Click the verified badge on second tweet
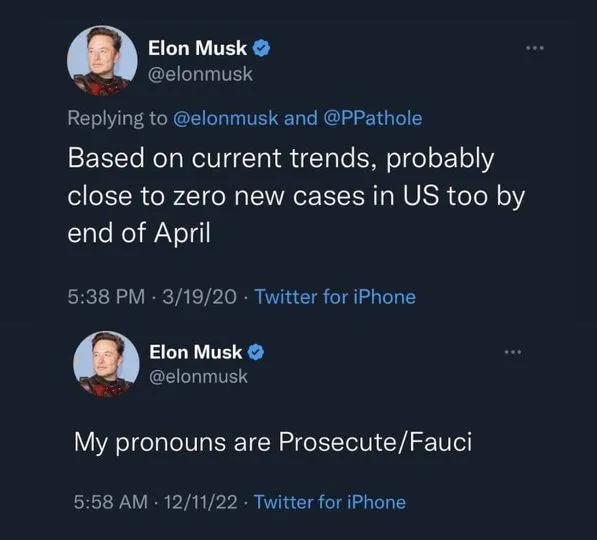This screenshot has width=597, height=540. click(256, 352)
